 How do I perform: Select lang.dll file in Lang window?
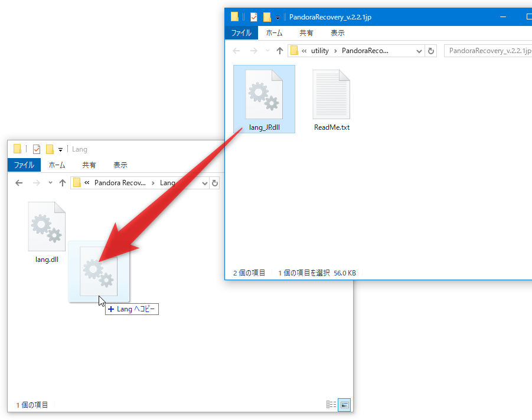[47, 232]
